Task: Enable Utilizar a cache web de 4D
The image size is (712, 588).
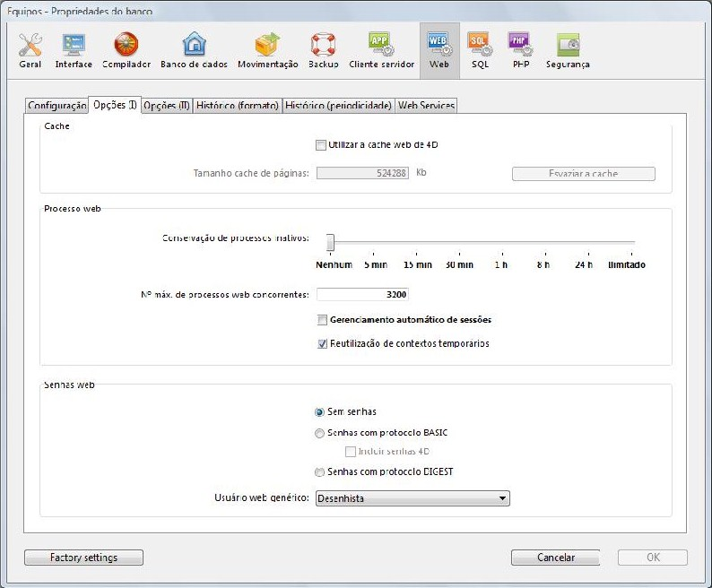Action: pos(321,145)
